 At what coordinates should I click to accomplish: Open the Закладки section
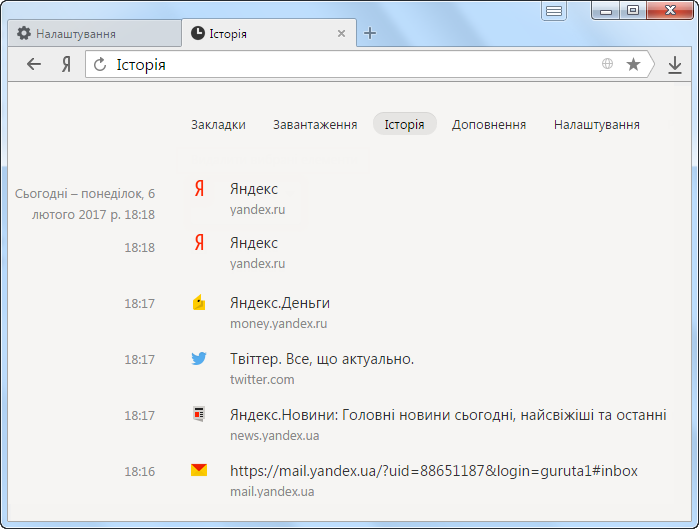coord(218,124)
